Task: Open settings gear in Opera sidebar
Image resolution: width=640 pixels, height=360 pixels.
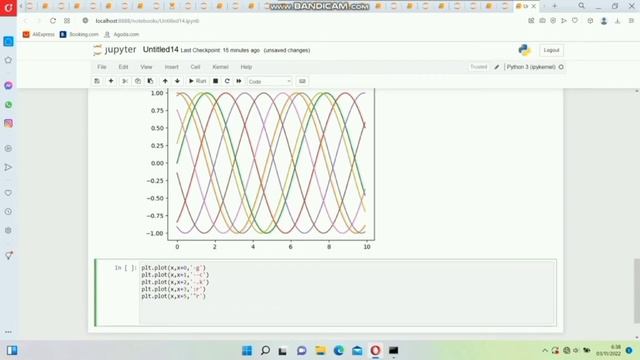Action: 8,230
